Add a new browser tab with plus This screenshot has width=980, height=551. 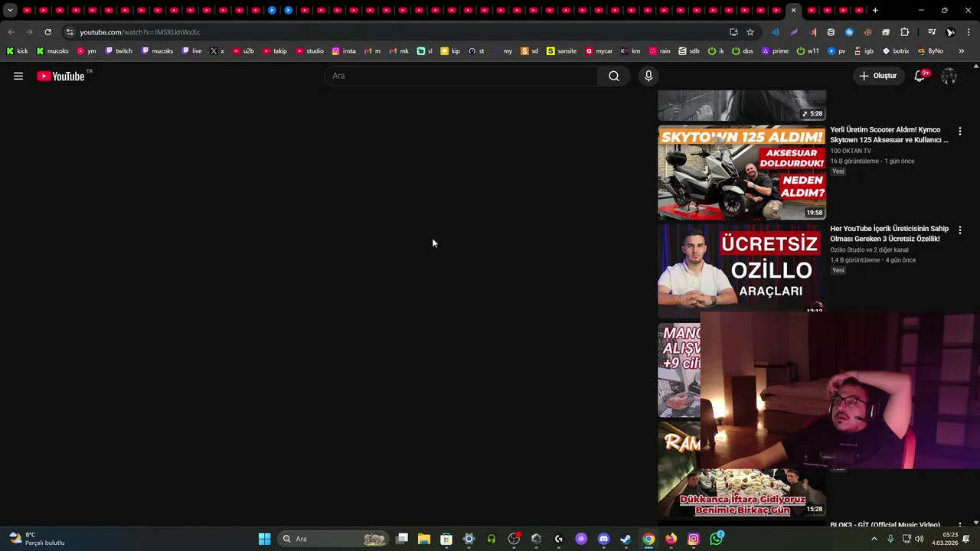(875, 11)
